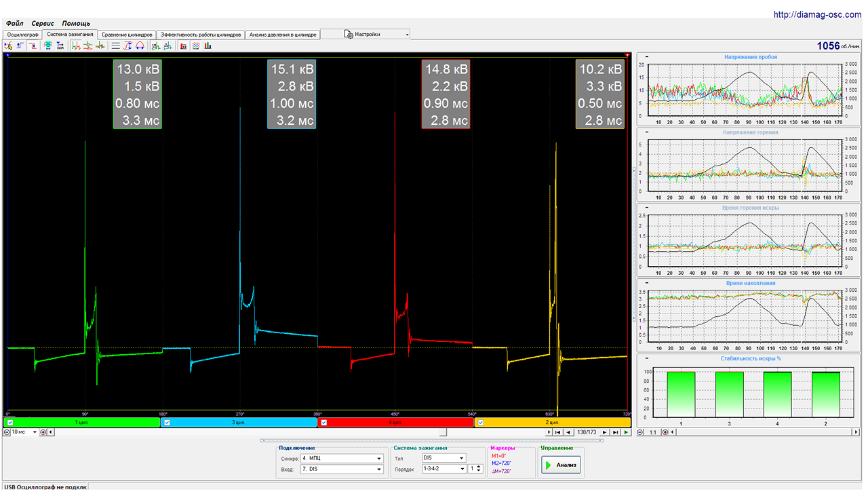Collapse the Время горения искры graph
Viewport: 868px width, 492px height.
tap(646, 208)
